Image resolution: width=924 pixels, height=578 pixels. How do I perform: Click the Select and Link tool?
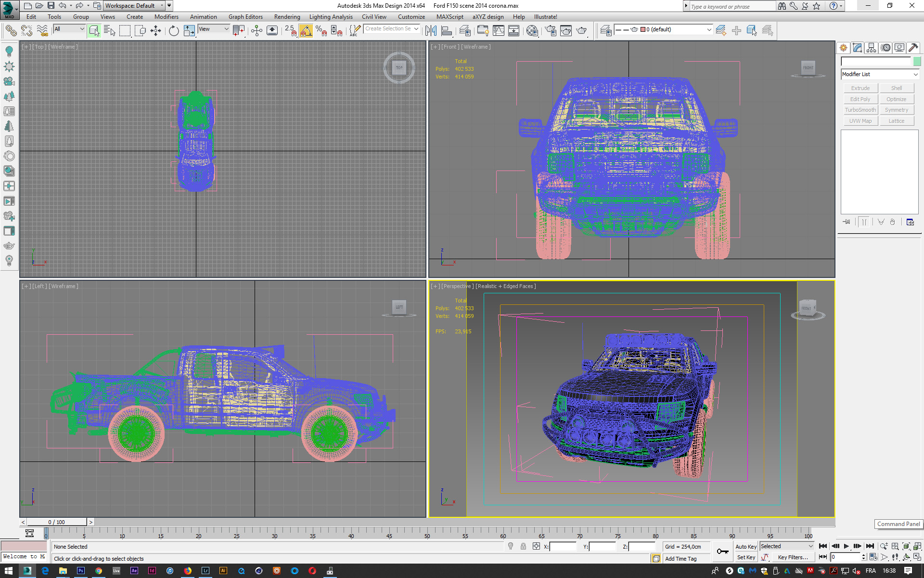(x=11, y=31)
